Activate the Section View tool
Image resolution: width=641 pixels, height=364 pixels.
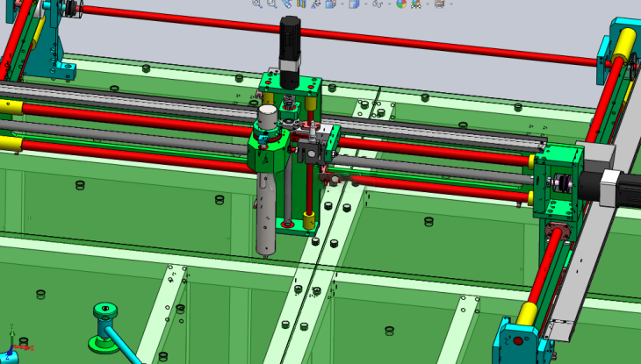301,4
